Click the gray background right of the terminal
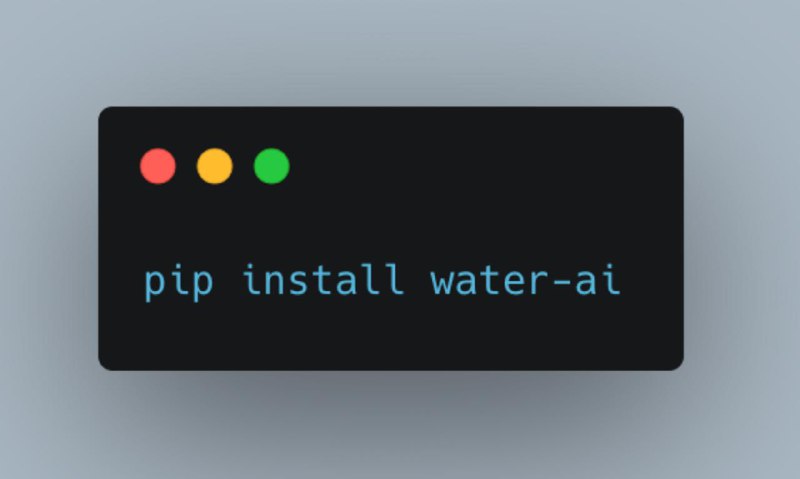The image size is (800, 479). pos(742,239)
